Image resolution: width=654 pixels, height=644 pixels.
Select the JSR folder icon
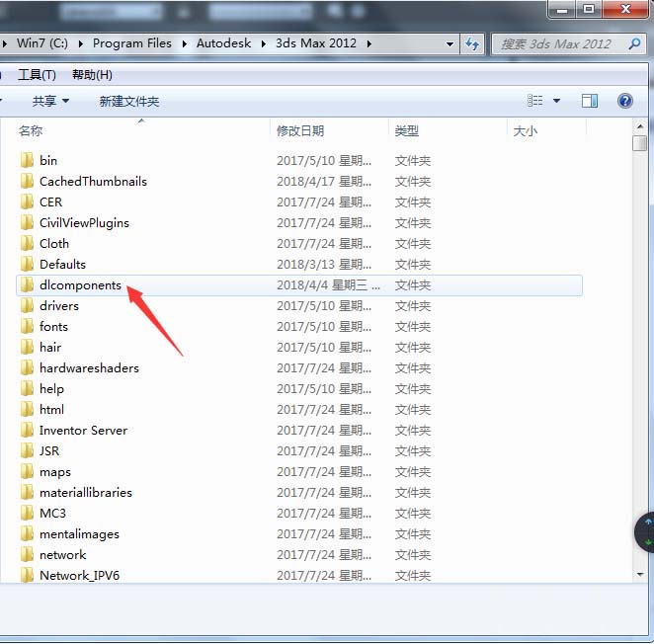27,450
